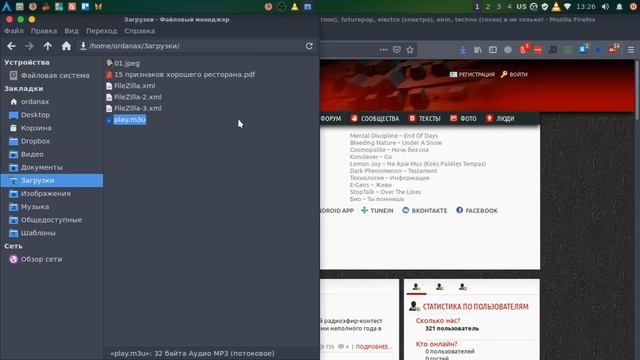Click the TUNEIN link
This screenshot has width=640, height=360.
(x=377, y=211)
